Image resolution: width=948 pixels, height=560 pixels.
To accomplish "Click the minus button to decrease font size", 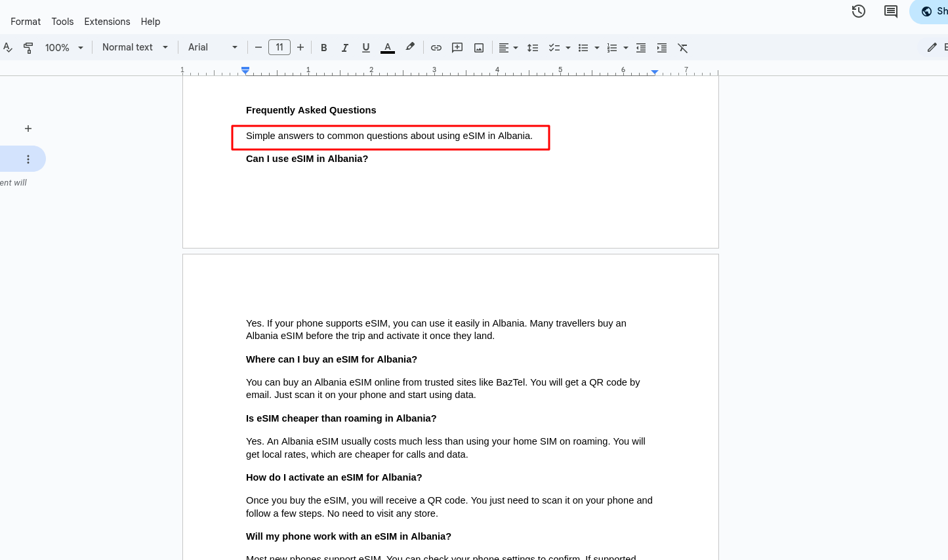I will [258, 48].
